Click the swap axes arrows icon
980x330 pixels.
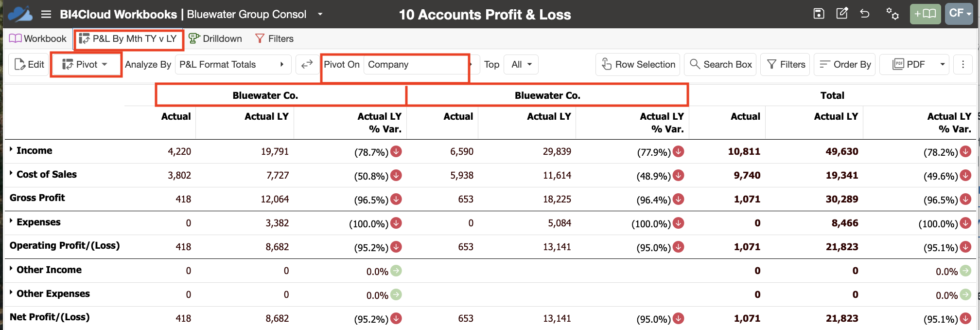tap(307, 64)
